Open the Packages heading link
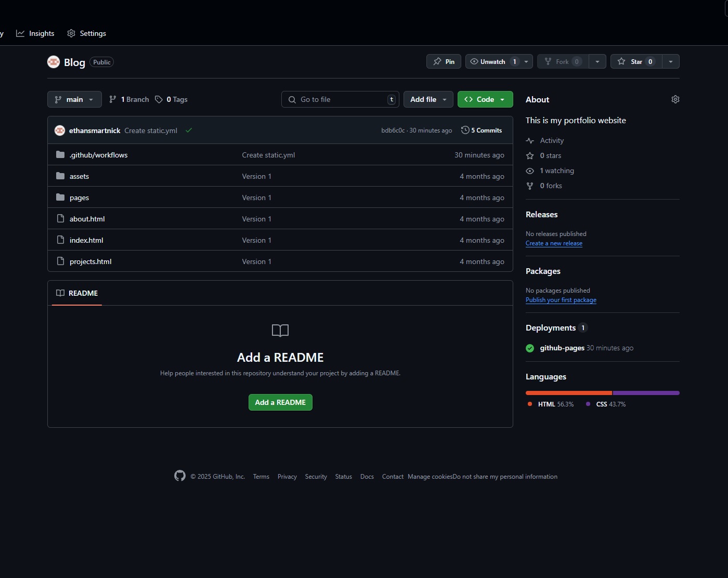This screenshot has height=578, width=728. 543,271
